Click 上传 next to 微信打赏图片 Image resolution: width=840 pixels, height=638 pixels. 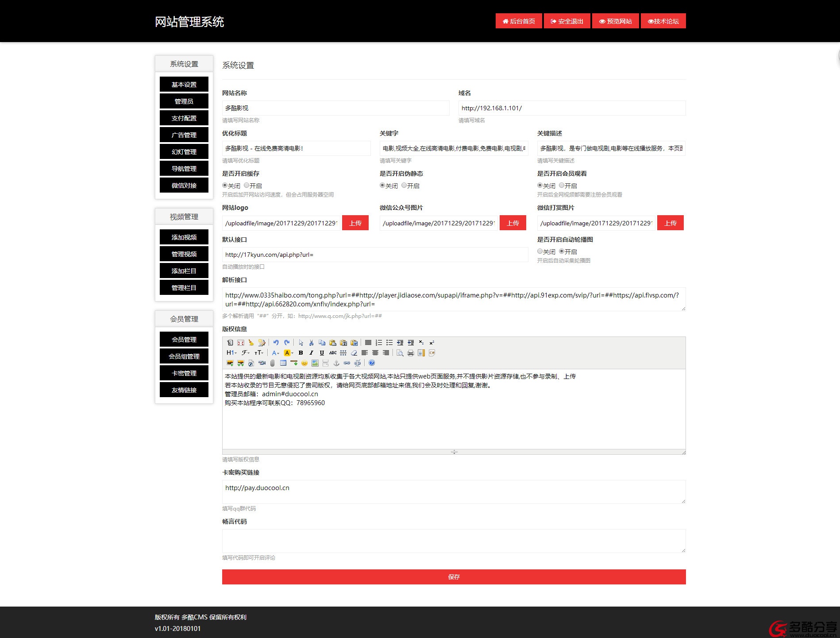[x=670, y=223]
